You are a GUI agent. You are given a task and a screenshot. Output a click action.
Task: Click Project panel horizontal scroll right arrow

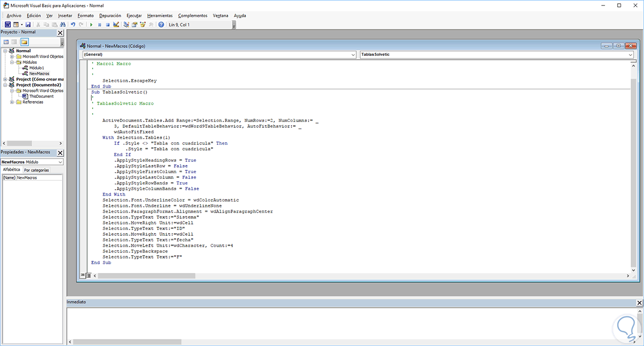click(60, 143)
